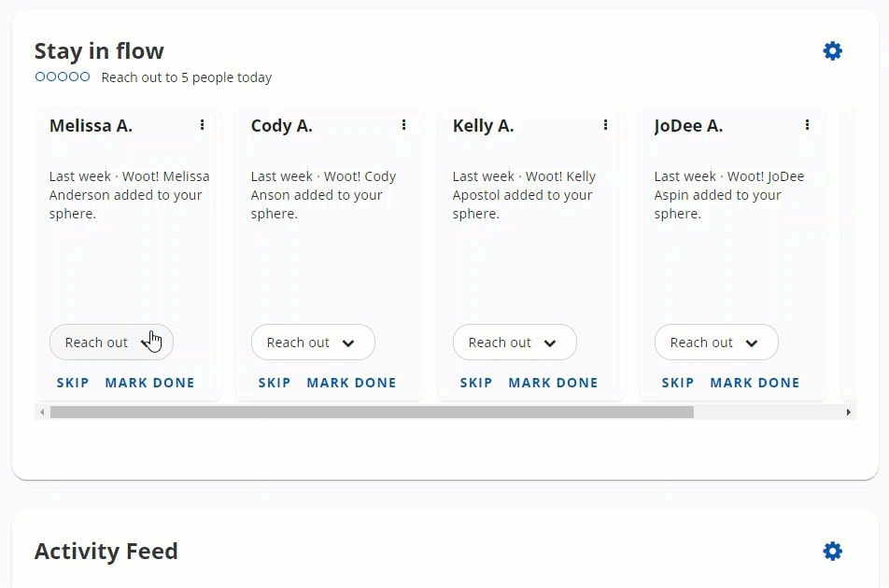This screenshot has height=588, width=889.
Task: Open Melissa A. card options menu
Action: [202, 125]
